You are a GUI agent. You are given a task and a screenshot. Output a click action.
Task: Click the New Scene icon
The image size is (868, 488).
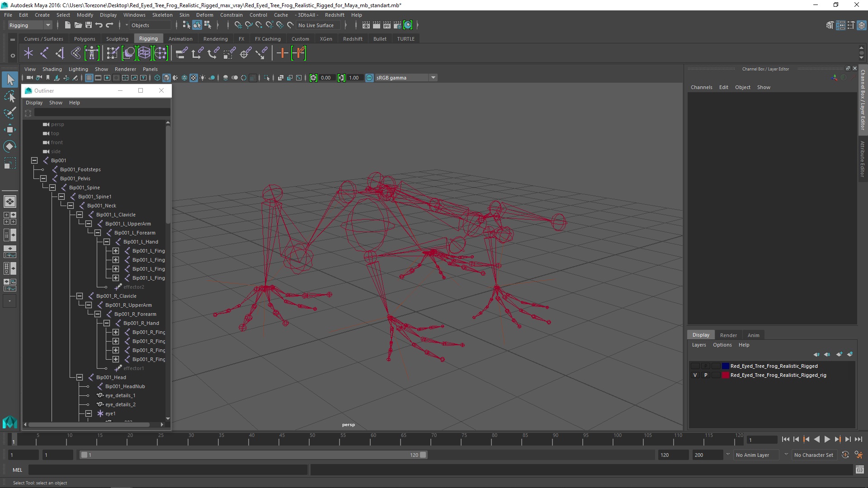67,25
